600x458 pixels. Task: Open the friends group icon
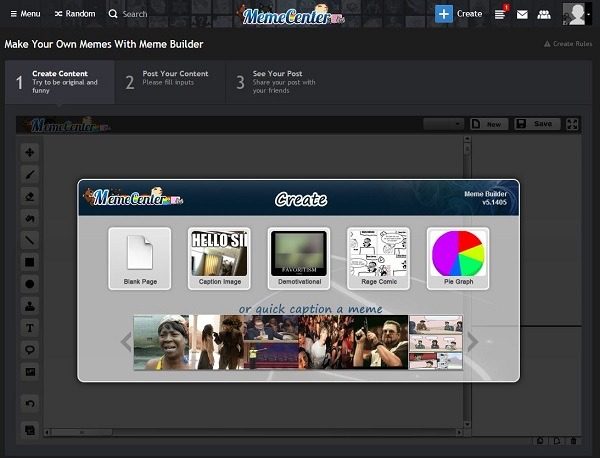544,15
